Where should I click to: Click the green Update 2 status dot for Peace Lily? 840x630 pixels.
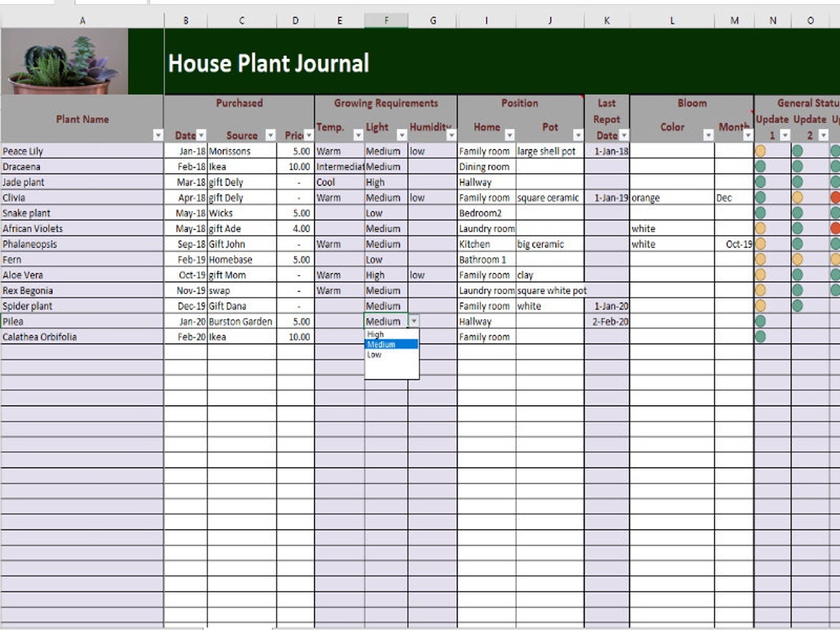pyautogui.click(x=797, y=151)
